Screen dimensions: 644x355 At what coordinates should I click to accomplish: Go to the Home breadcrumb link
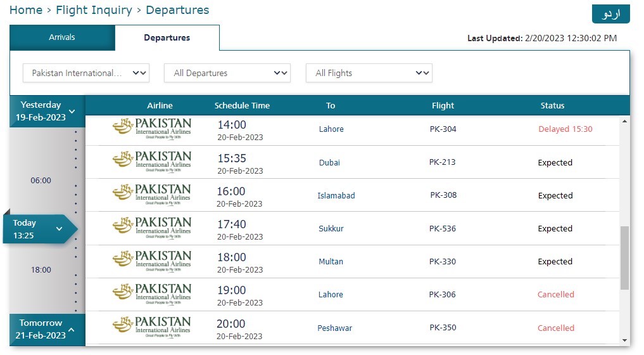26,10
